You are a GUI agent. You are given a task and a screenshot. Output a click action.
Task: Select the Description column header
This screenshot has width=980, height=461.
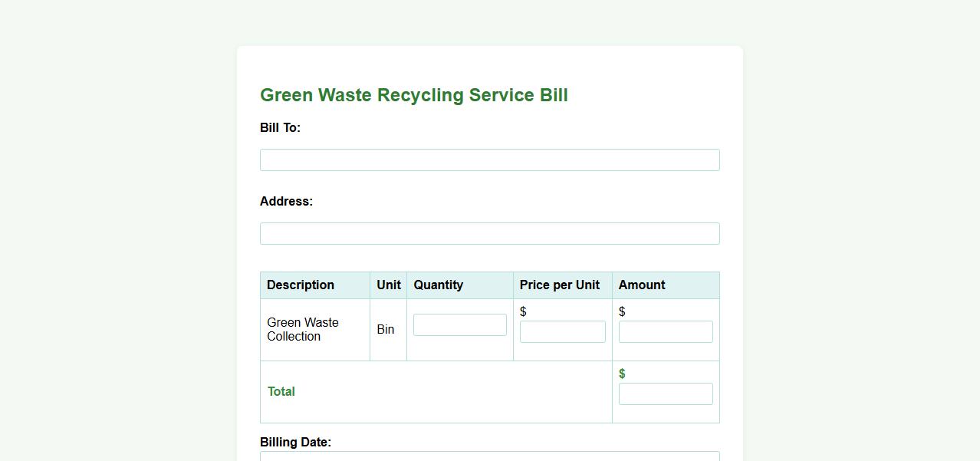click(301, 285)
